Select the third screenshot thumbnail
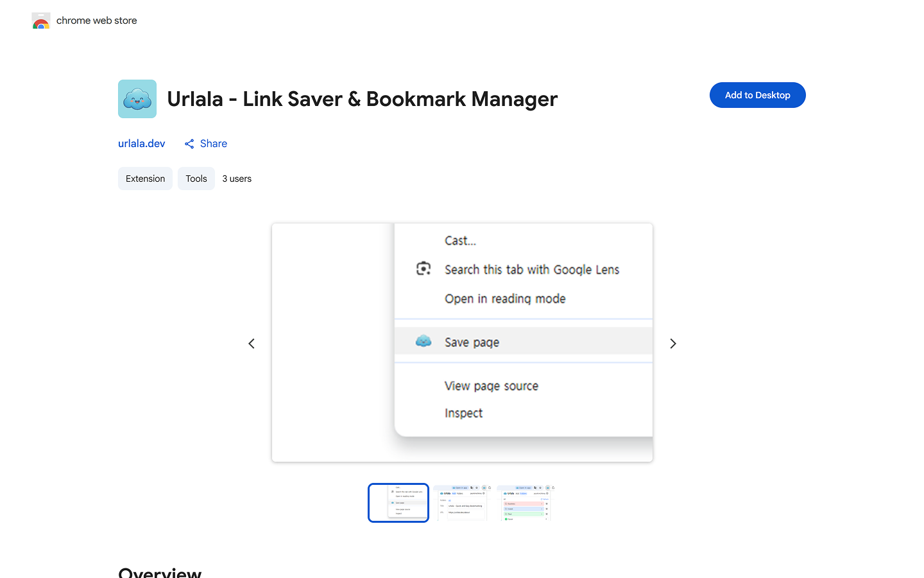This screenshot has height=578, width=924. pos(526,503)
